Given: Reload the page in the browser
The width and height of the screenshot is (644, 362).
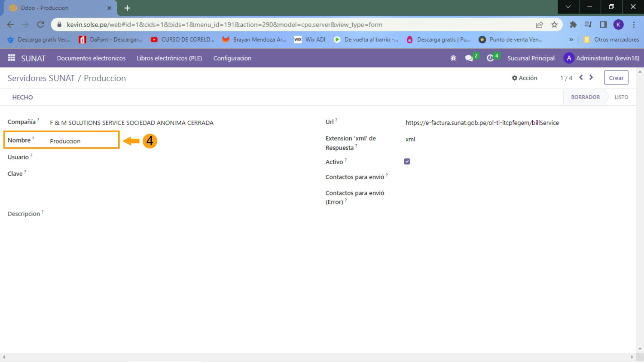Looking at the screenshot, I should (x=40, y=25).
